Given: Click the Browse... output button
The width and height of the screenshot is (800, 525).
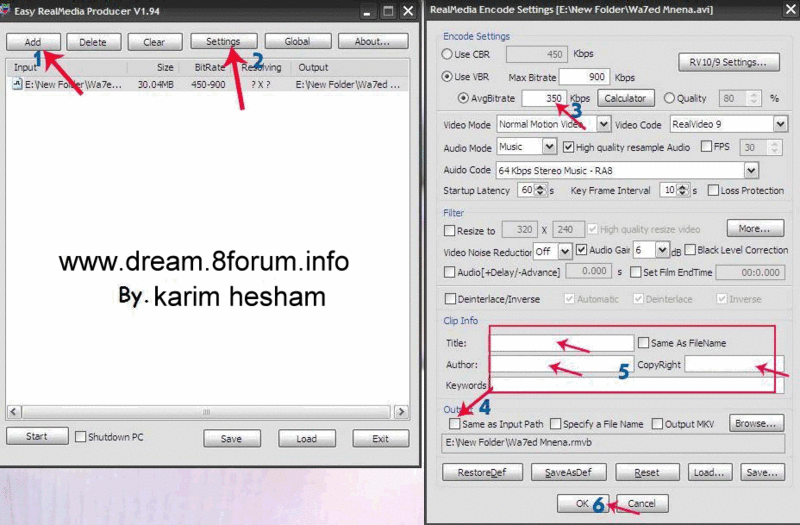Looking at the screenshot, I should (x=757, y=423).
